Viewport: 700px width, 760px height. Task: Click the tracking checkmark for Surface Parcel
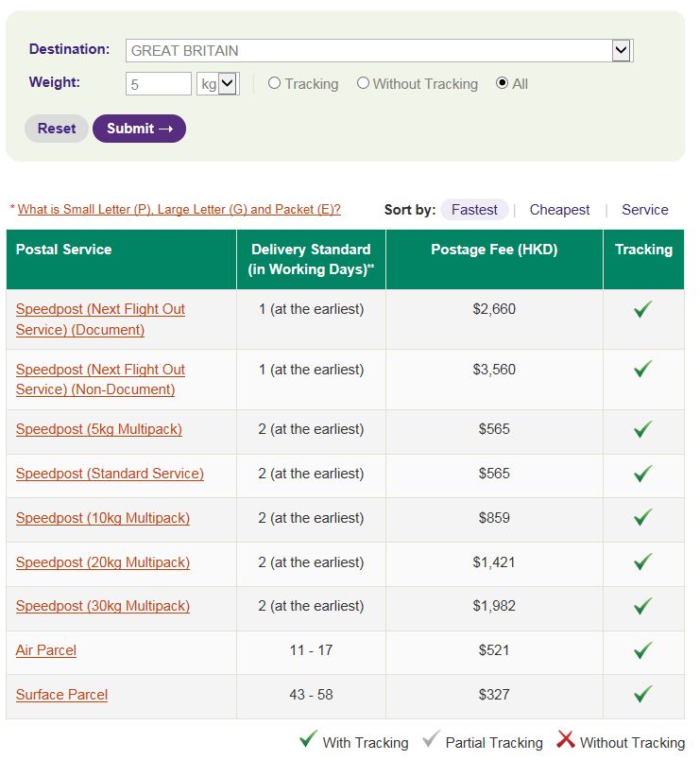(643, 695)
